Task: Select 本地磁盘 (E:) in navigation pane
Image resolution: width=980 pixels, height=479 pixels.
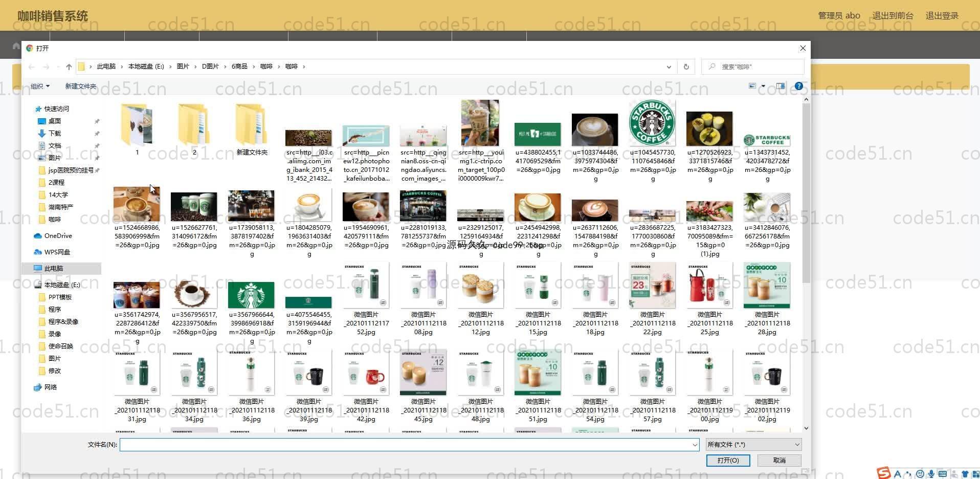Action: click(62, 285)
